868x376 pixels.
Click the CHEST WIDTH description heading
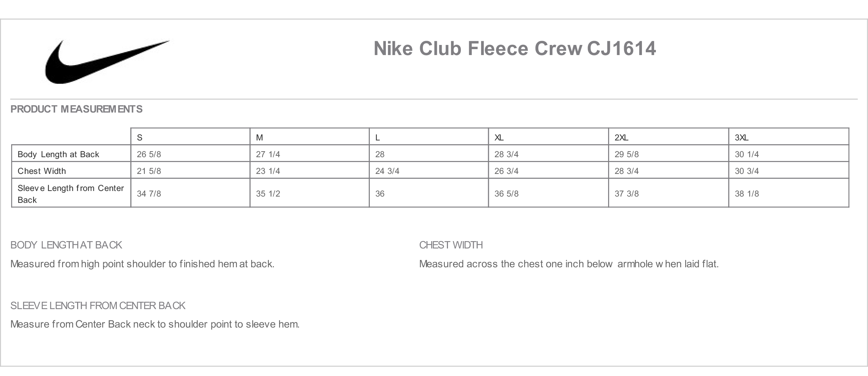(x=451, y=245)
